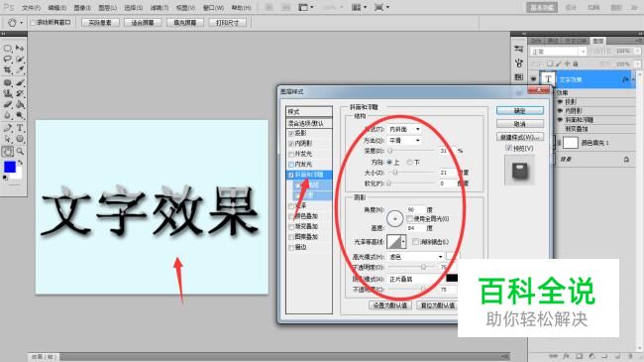The height and width of the screenshot is (362, 644).
Task: Click the lock icon on 背景 layer
Action: click(626, 160)
